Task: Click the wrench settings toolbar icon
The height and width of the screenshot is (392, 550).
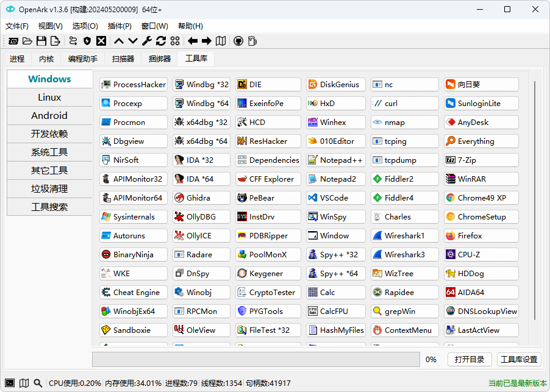Action: pyautogui.click(x=146, y=41)
